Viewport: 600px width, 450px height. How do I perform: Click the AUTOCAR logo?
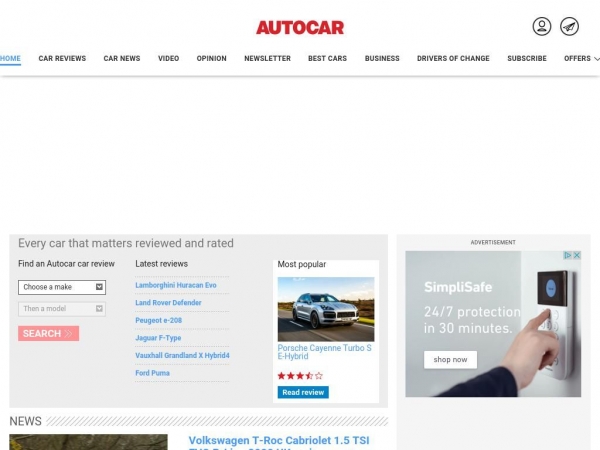300,28
